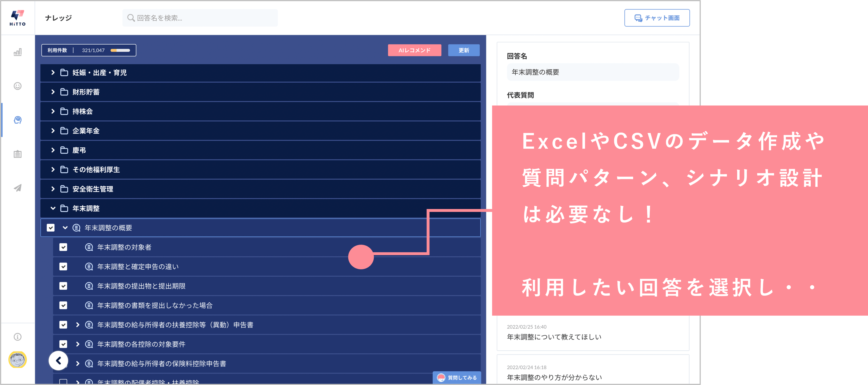The image size is (868, 385).
Task: Click the 更新 button
Action: point(464,50)
